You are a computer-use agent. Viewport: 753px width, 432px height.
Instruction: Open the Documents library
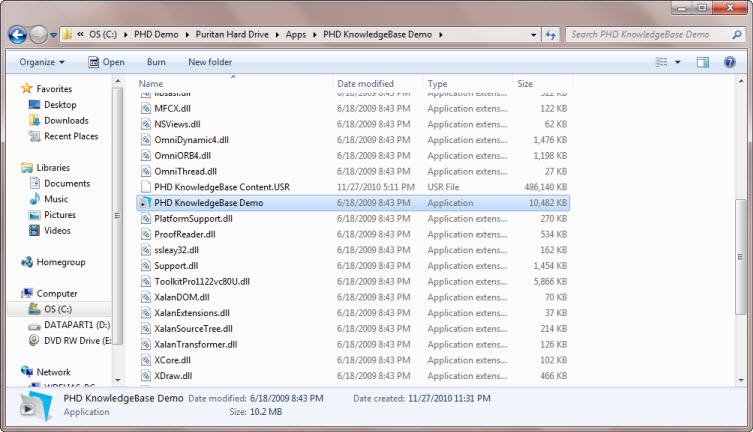tap(67, 183)
